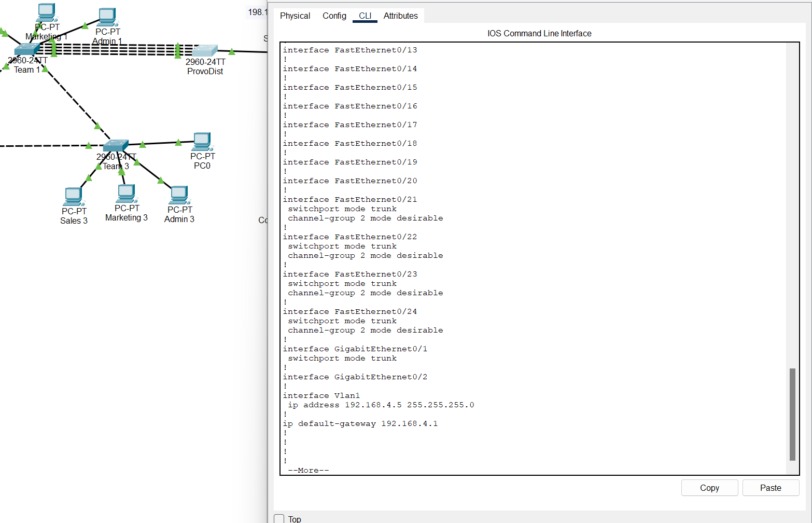The image size is (812, 523).
Task: Select the Team 3 switch icon
Action: click(x=116, y=145)
